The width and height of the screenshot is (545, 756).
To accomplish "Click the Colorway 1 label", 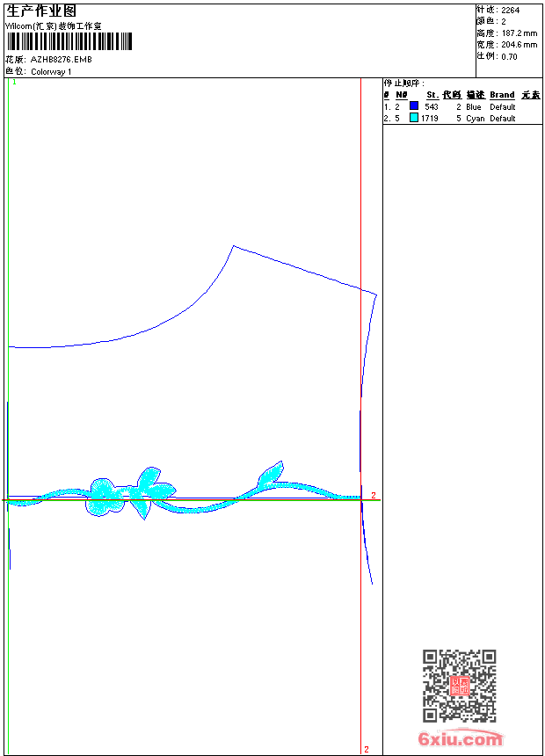I will pyautogui.click(x=51, y=72).
